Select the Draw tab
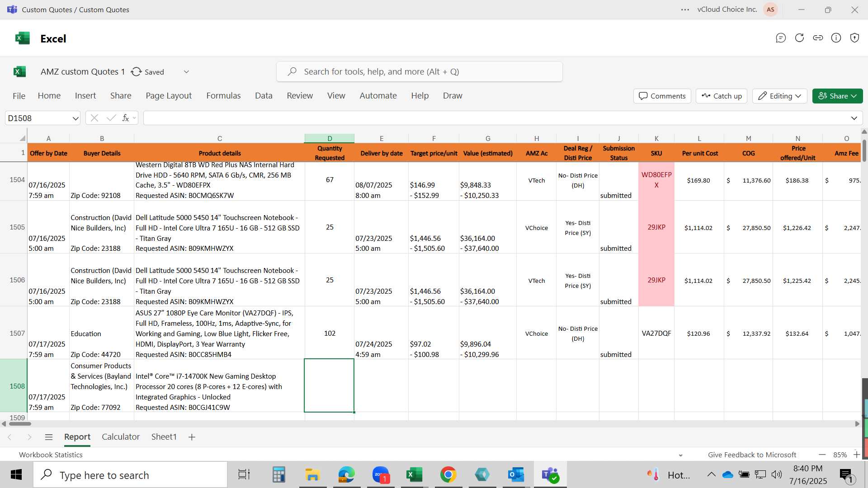The height and width of the screenshot is (488, 868). click(x=453, y=96)
